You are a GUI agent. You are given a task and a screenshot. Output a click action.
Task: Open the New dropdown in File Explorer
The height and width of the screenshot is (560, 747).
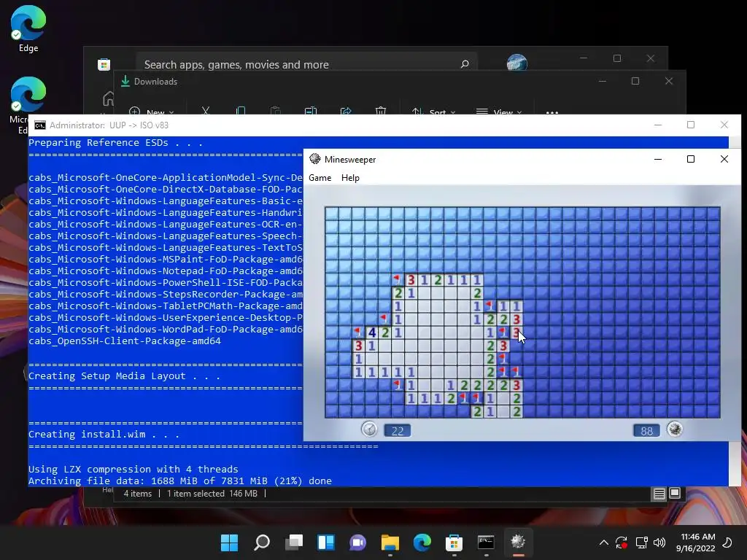point(152,112)
